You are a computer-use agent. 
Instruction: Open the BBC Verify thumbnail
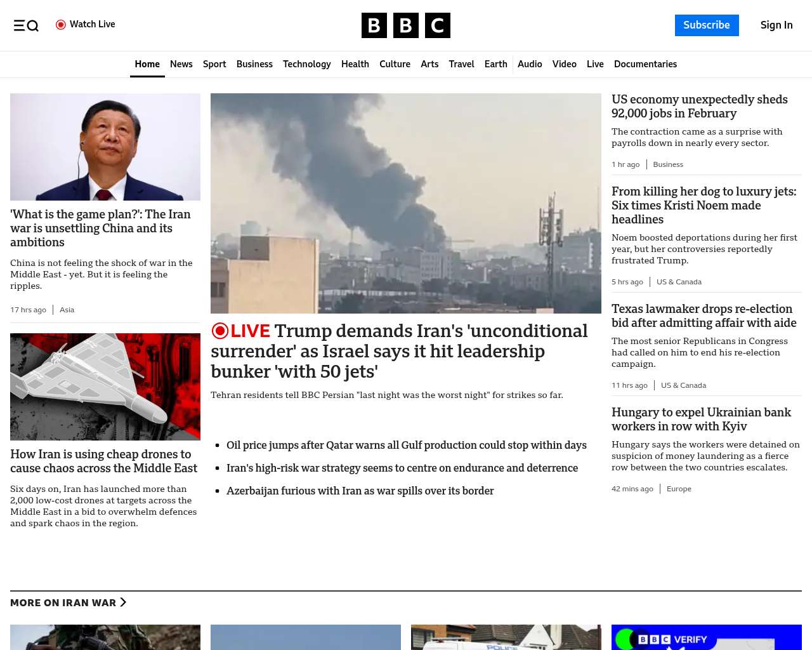pos(706,637)
